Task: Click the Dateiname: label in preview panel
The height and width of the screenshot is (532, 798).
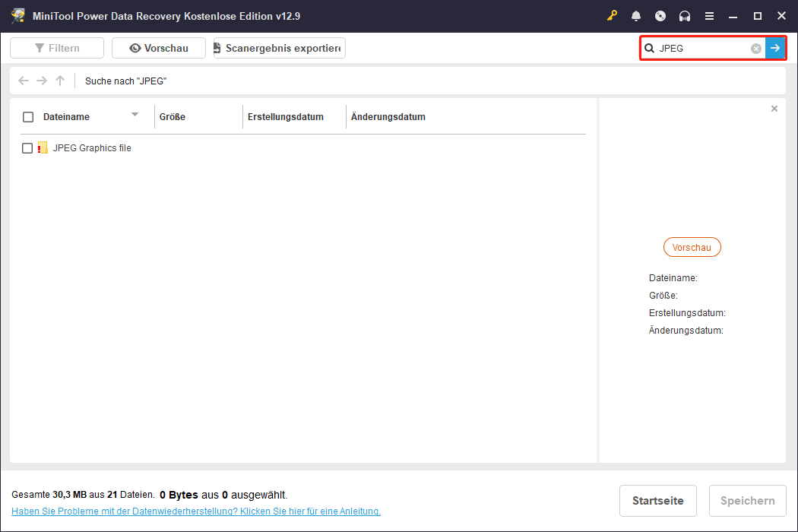Action: click(673, 278)
